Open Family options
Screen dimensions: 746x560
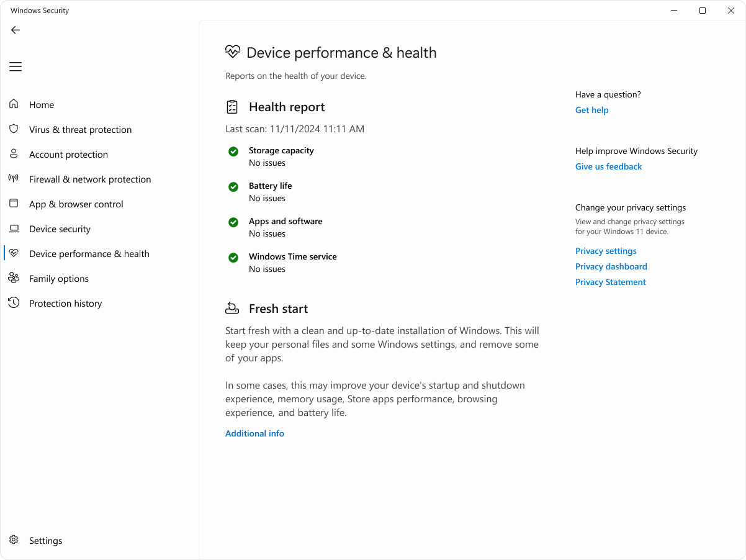point(59,278)
